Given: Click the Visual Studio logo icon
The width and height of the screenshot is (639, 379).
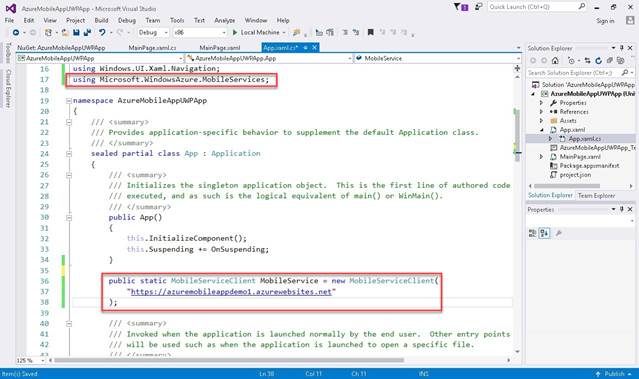Looking at the screenshot, I should [11, 8].
